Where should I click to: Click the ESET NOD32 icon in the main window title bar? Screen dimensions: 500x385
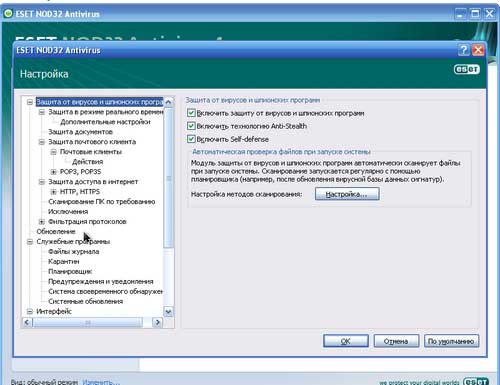pos(8,14)
